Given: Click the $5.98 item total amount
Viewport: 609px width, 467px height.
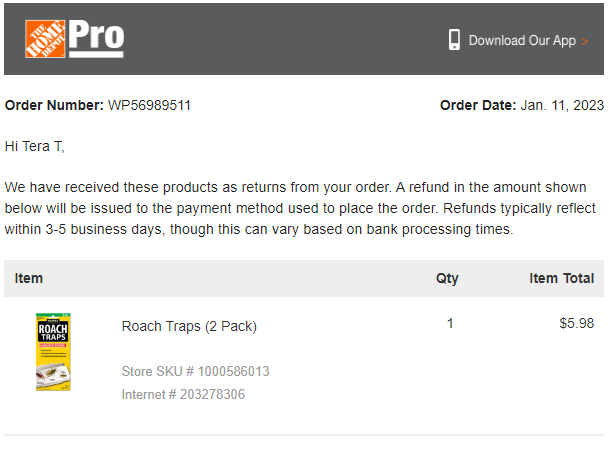Looking at the screenshot, I should click(577, 323).
